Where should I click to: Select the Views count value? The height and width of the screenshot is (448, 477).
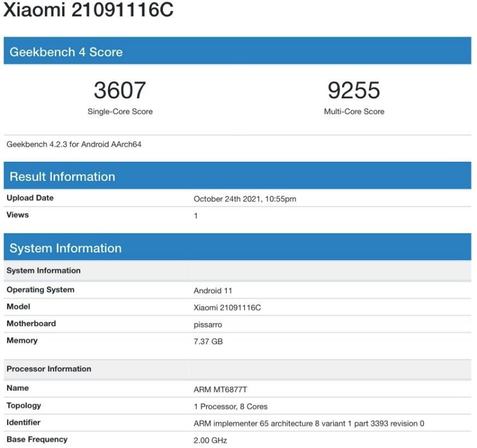pyautogui.click(x=194, y=215)
